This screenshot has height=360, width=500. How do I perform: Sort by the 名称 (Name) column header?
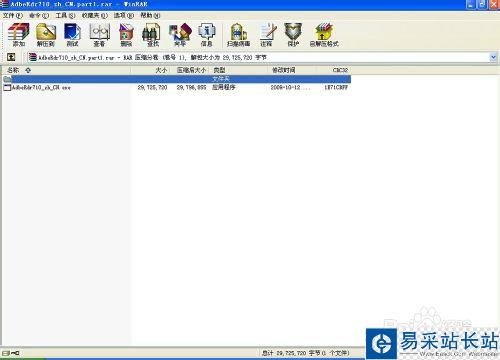coord(66,70)
